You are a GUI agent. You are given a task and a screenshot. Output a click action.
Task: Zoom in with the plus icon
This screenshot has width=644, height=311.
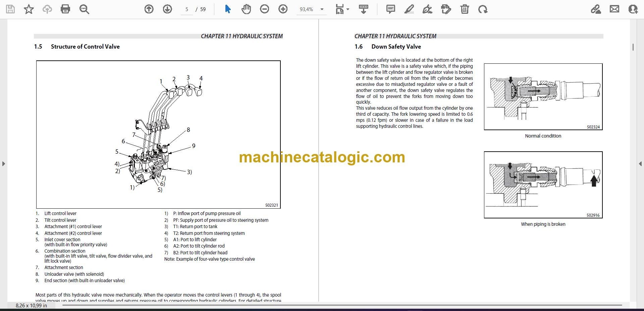click(283, 9)
